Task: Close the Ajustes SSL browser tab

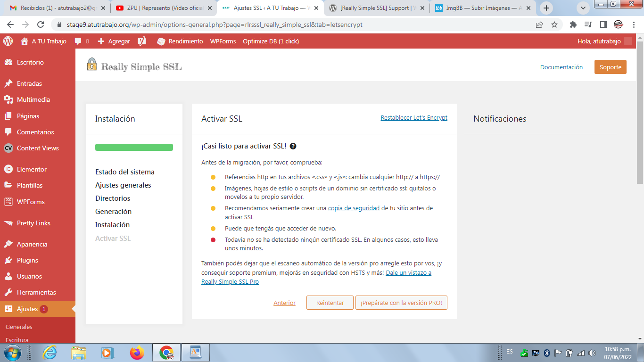Action: pos(316,8)
